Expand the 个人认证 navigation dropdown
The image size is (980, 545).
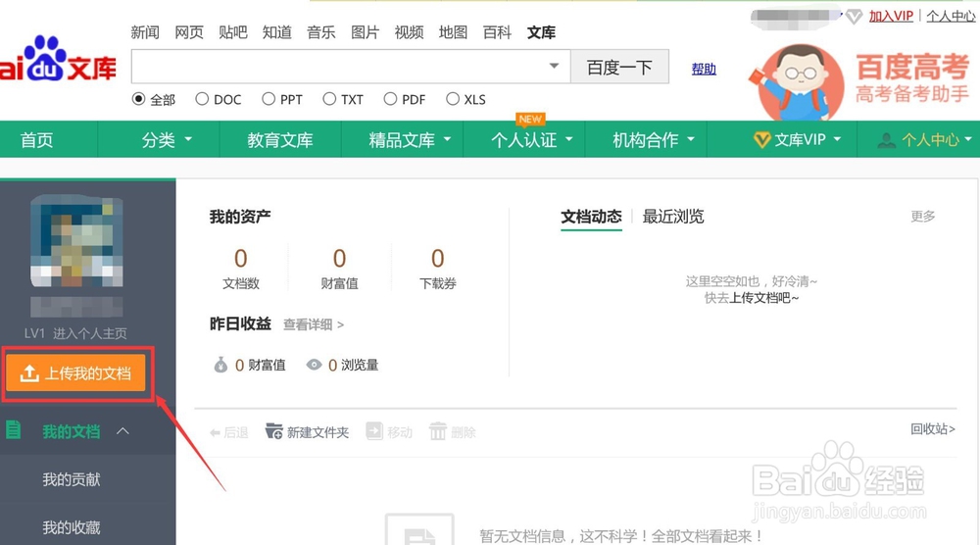pos(568,139)
